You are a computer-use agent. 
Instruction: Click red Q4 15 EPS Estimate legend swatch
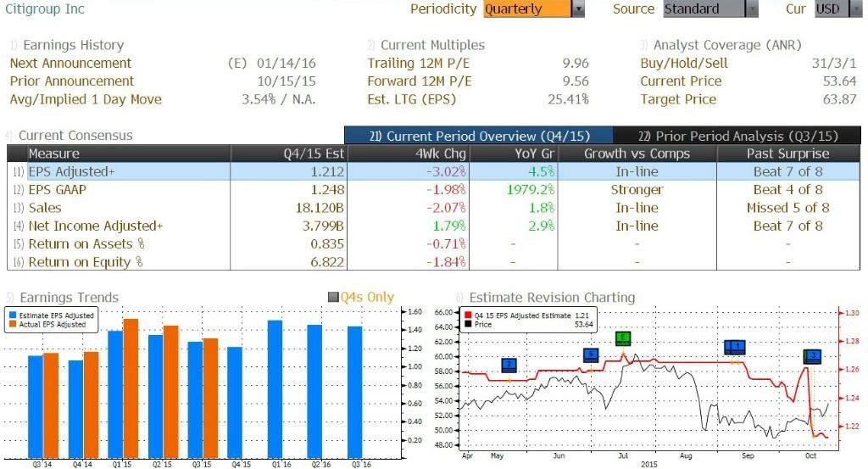(468, 315)
